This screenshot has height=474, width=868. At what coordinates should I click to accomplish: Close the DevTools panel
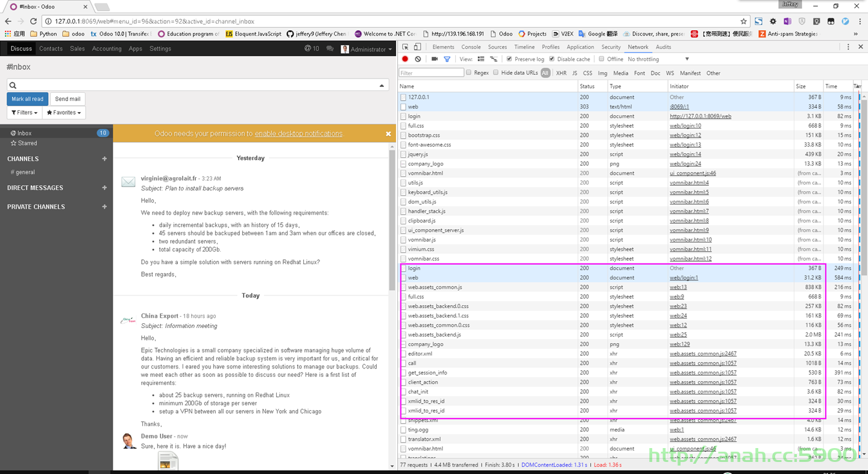(x=861, y=47)
